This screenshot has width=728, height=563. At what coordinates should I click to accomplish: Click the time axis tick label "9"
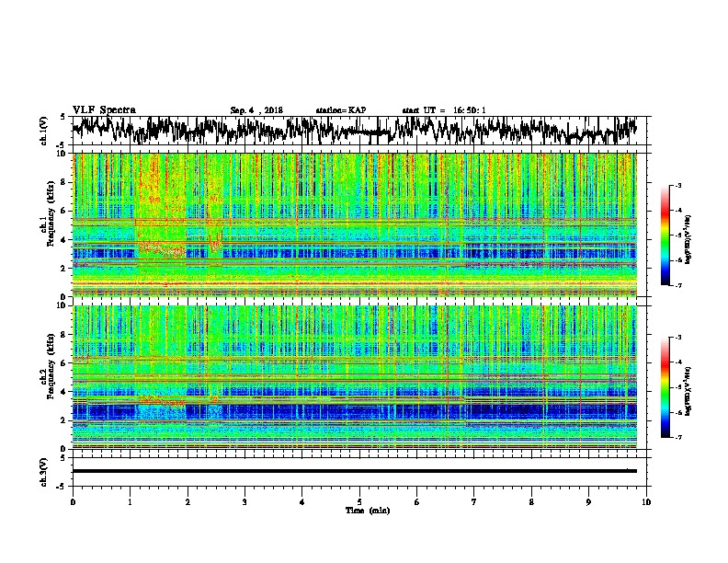pyautogui.click(x=588, y=501)
